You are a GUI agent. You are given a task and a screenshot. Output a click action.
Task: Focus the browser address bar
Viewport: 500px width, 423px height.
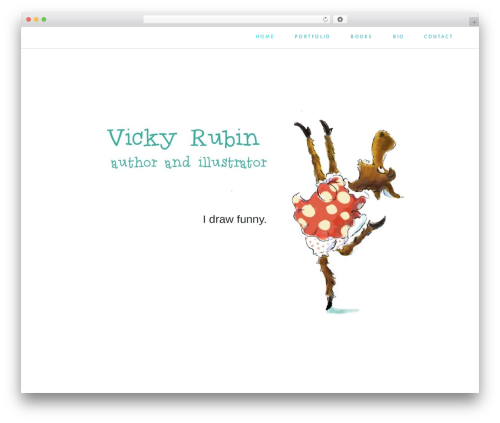[x=237, y=19]
